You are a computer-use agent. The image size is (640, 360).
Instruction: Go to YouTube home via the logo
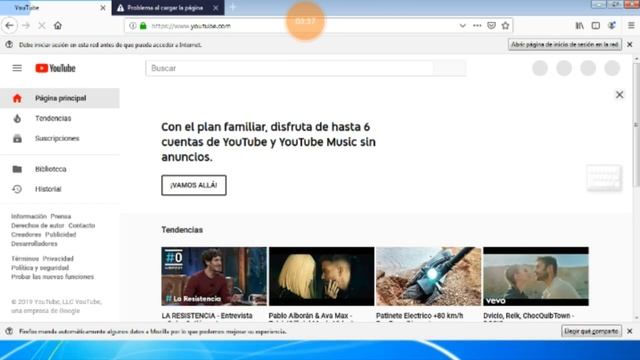pyautogui.click(x=56, y=68)
